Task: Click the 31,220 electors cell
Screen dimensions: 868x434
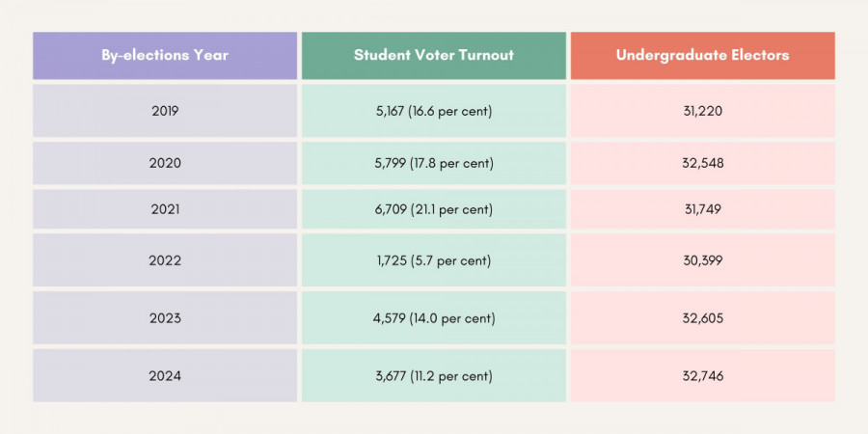Action: [702, 111]
